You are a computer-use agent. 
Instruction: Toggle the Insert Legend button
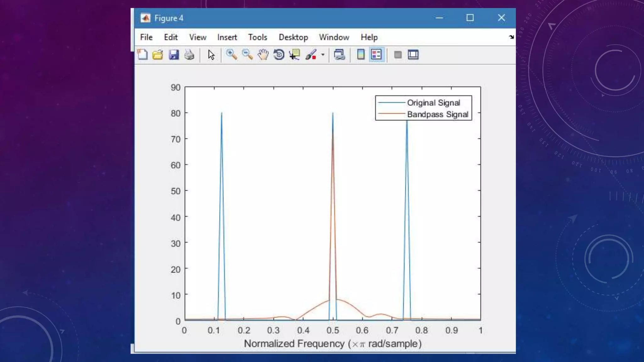tap(376, 55)
